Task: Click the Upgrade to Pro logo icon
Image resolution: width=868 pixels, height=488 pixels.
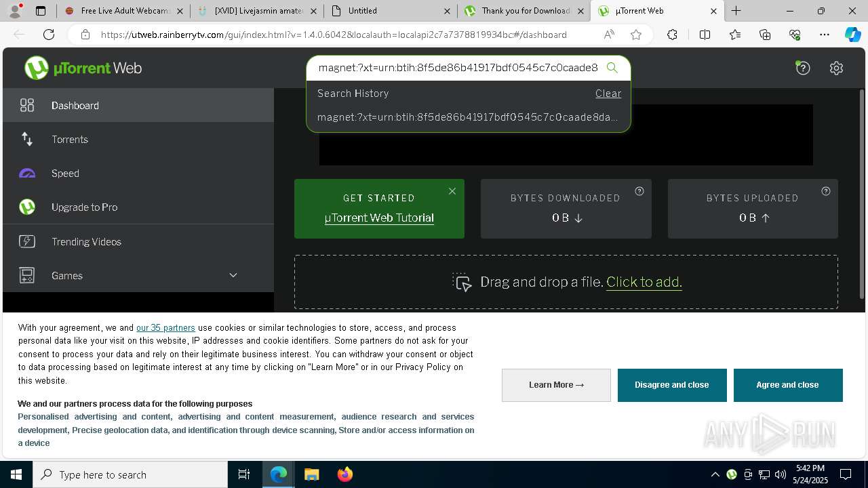Action: [27, 207]
